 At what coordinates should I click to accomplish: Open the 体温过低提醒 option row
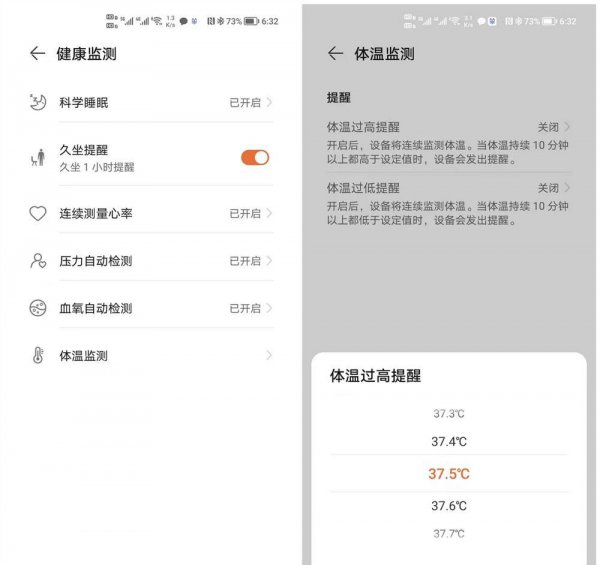click(x=448, y=204)
